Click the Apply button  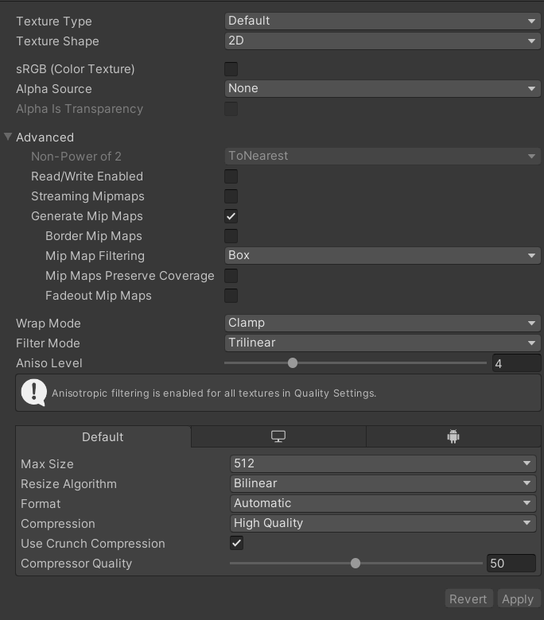(x=518, y=599)
